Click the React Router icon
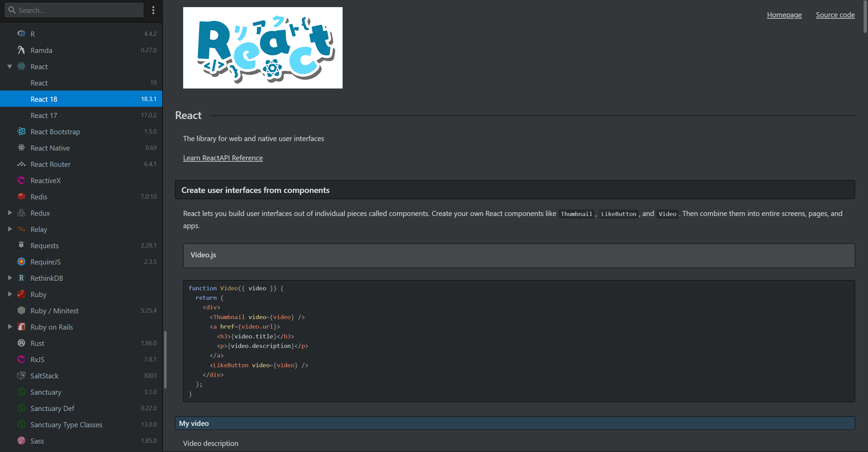 point(21,164)
